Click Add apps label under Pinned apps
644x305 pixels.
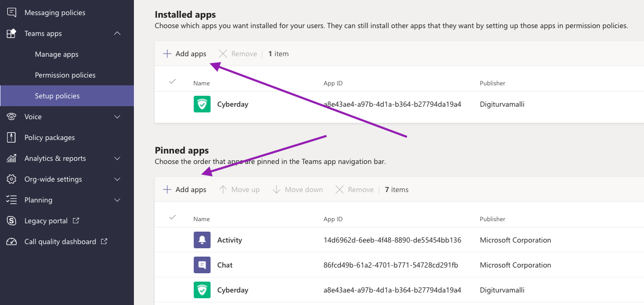(x=191, y=189)
